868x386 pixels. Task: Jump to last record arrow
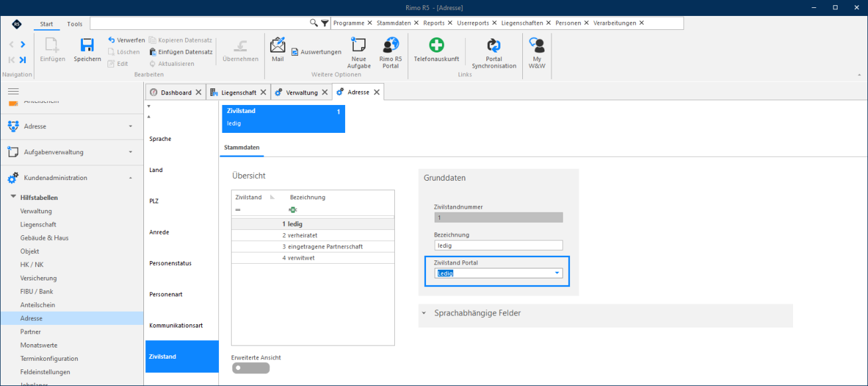click(23, 60)
